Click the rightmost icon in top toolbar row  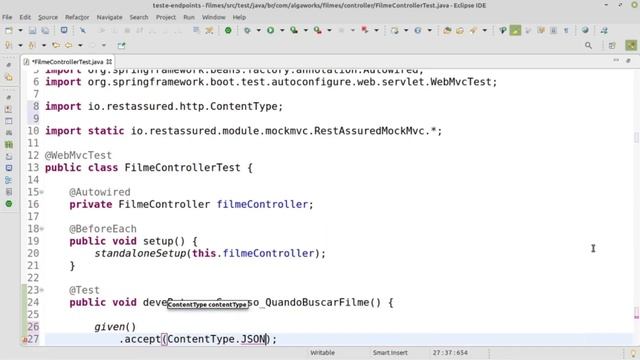[x=604, y=30]
